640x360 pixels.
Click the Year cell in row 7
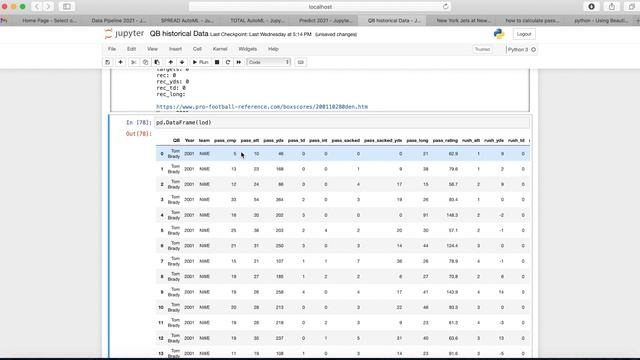pos(189,261)
